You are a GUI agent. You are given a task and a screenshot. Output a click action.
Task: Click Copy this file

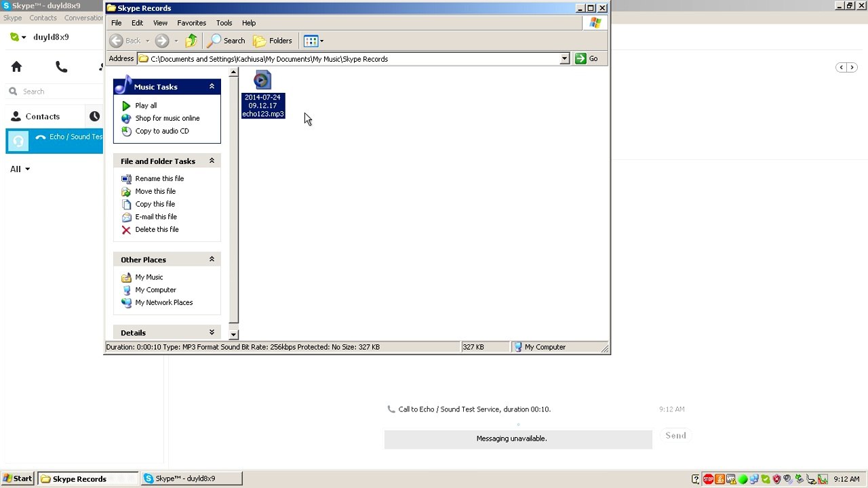[x=155, y=204]
